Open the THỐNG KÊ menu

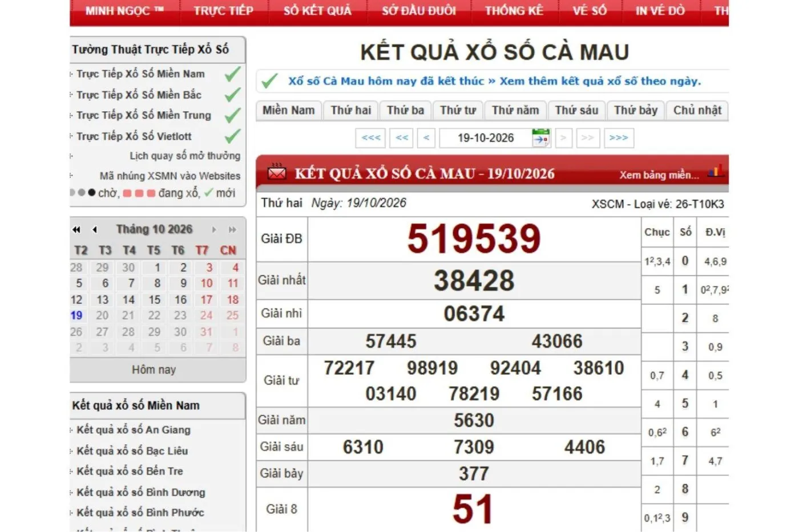514,11
